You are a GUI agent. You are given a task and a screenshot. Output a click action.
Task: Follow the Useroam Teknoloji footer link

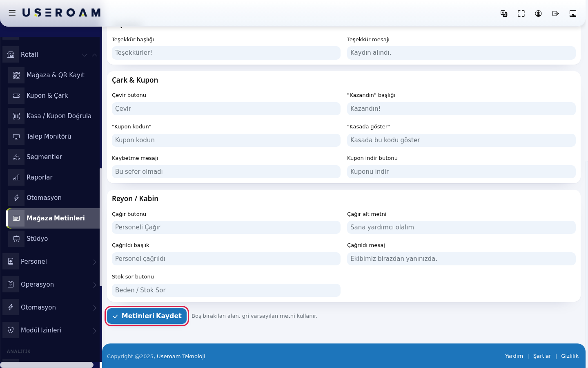coord(181,357)
